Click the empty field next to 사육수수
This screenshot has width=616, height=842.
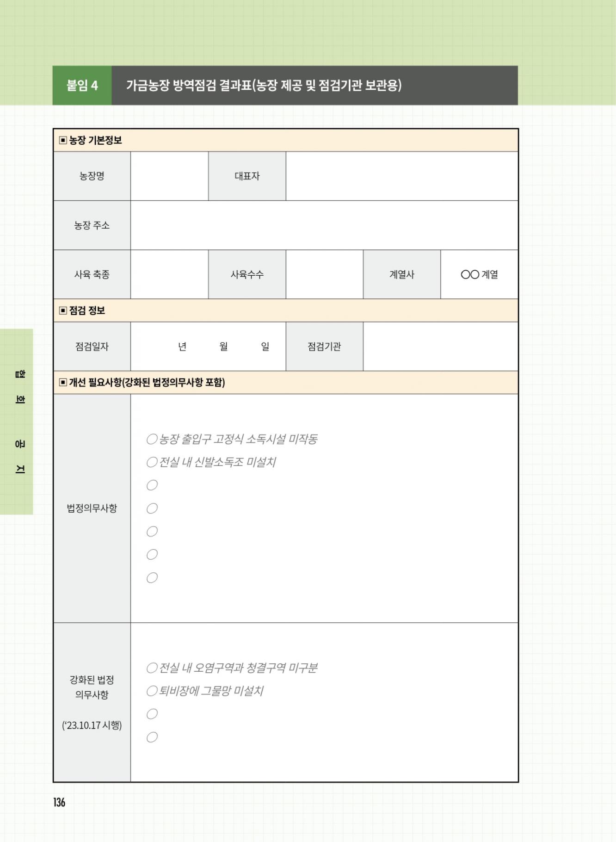324,274
